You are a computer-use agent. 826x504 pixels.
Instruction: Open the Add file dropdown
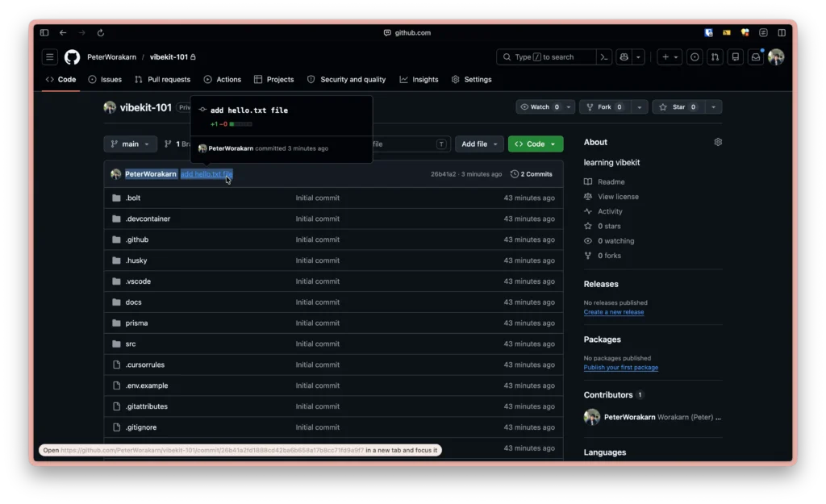[x=479, y=144]
